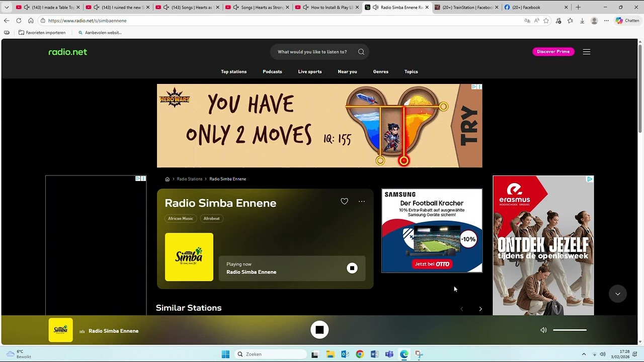Image resolution: width=644 pixels, height=362 pixels.
Task: Mute the player volume speaker icon
Action: coord(543,330)
